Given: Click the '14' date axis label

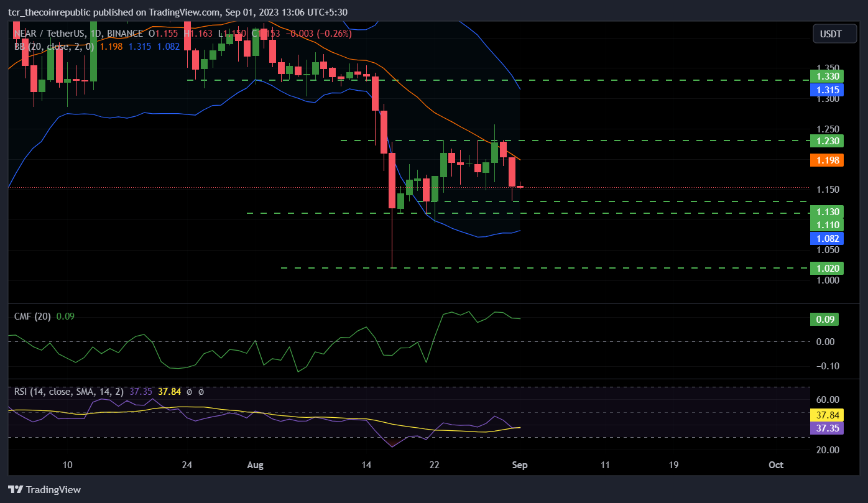Looking at the screenshot, I should point(366,464).
